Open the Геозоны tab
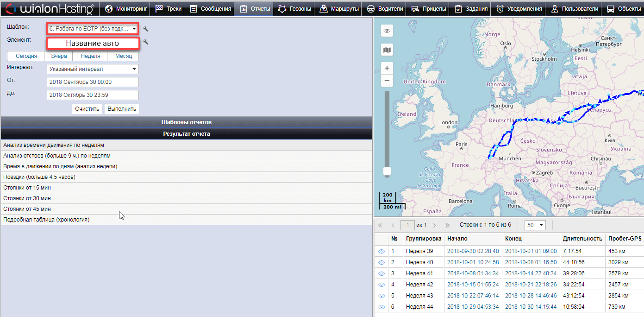The image size is (644, 317). coord(295,9)
